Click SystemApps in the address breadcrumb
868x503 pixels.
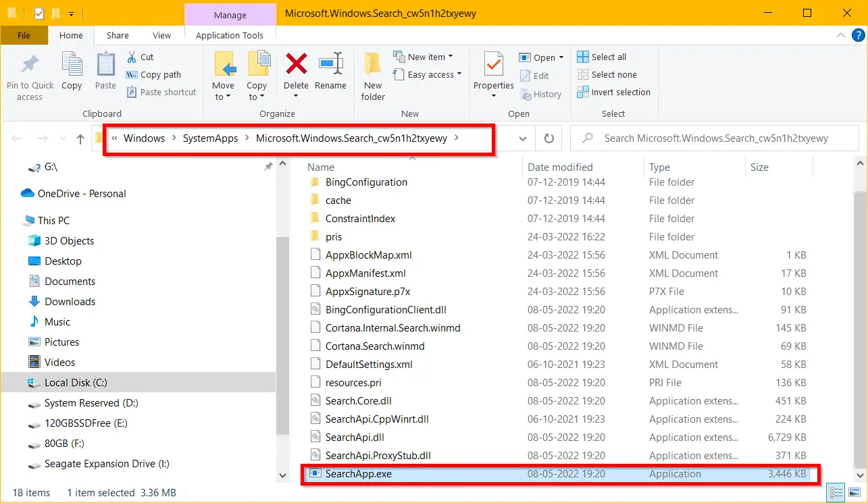[x=210, y=138]
